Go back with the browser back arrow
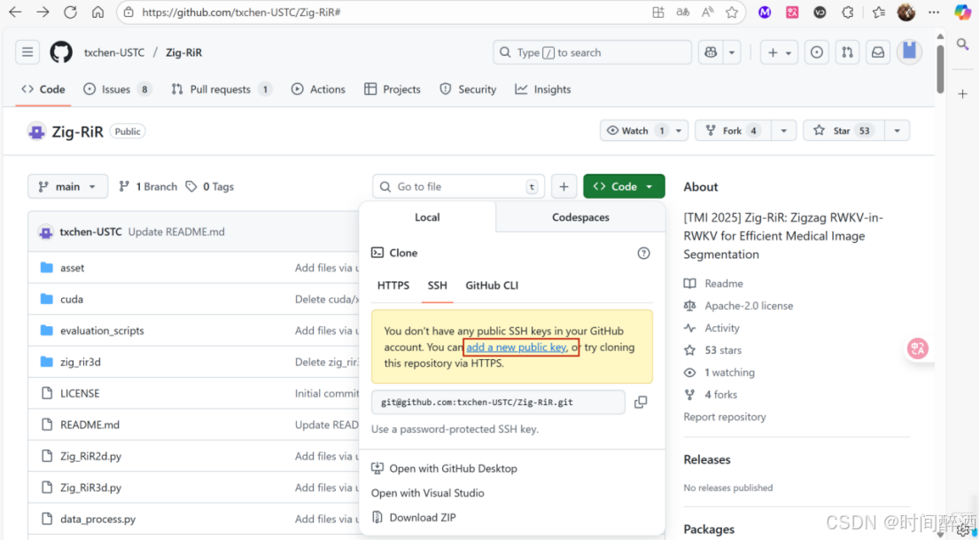The height and width of the screenshot is (540, 980). [x=15, y=12]
